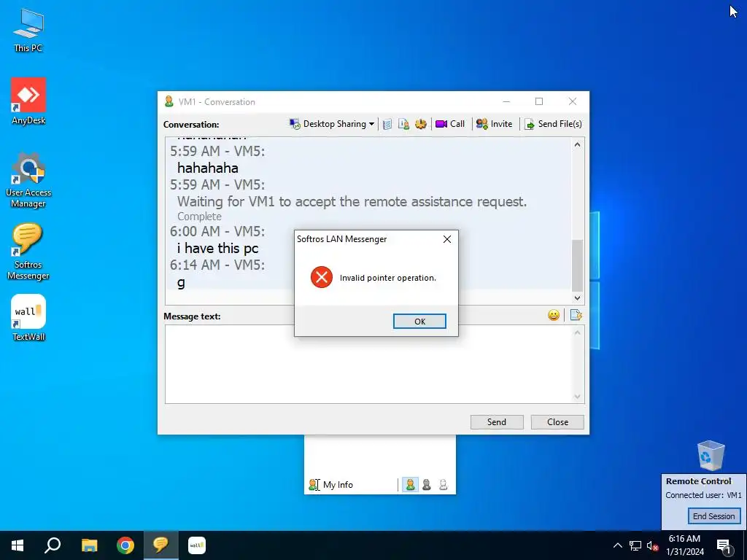Click the Close button in conversation window
The image size is (747, 560).
[x=557, y=422]
